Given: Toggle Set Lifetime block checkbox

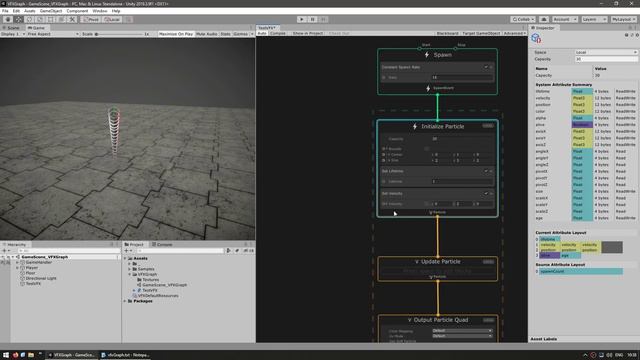Looking at the screenshot, I should tap(486, 171).
